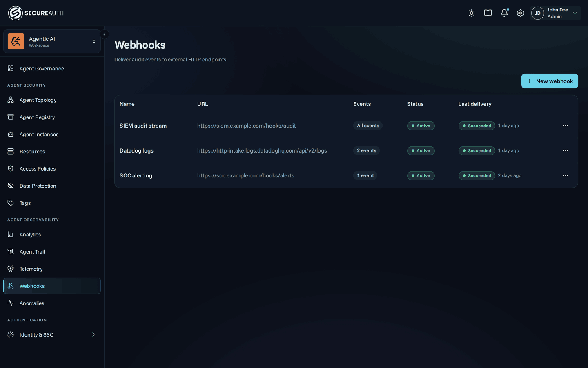Go to Agent Governance page

[52, 68]
